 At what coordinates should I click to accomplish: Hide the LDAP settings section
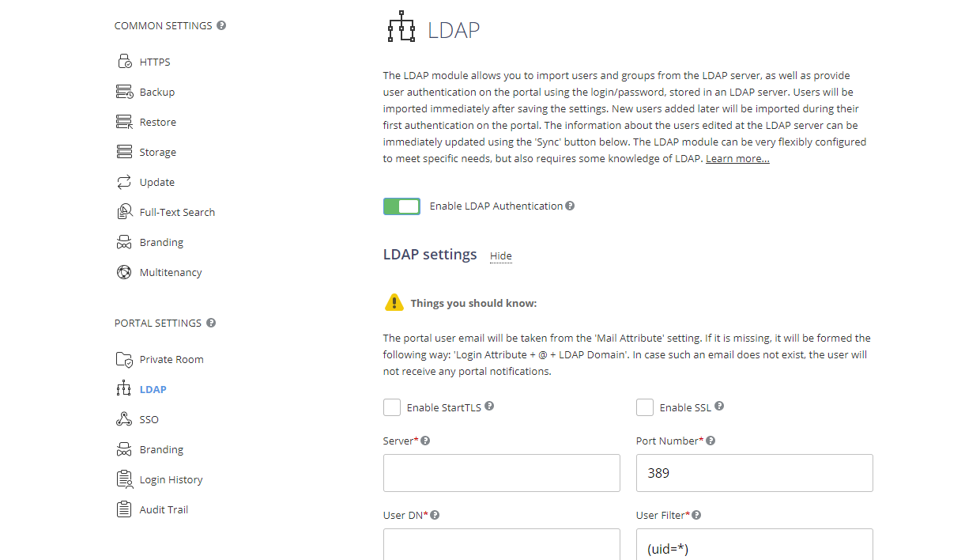(500, 255)
